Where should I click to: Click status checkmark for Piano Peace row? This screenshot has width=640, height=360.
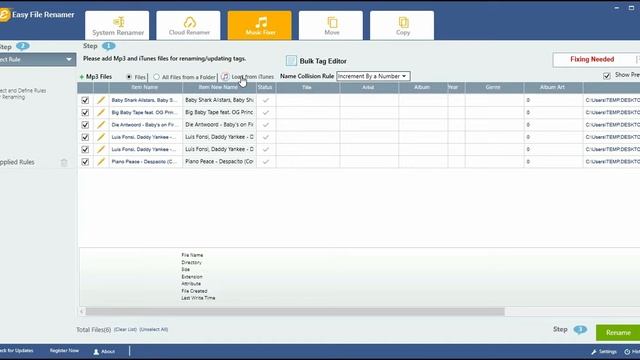266,162
